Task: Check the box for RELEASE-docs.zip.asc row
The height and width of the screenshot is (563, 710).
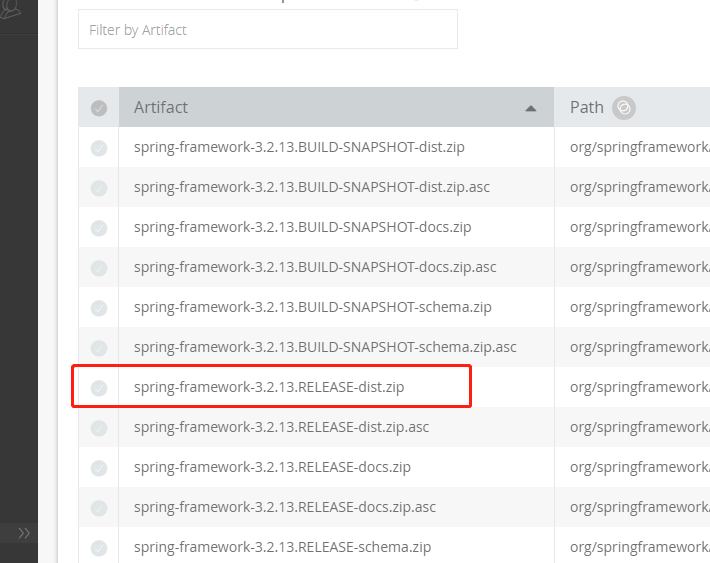Action: pos(99,508)
